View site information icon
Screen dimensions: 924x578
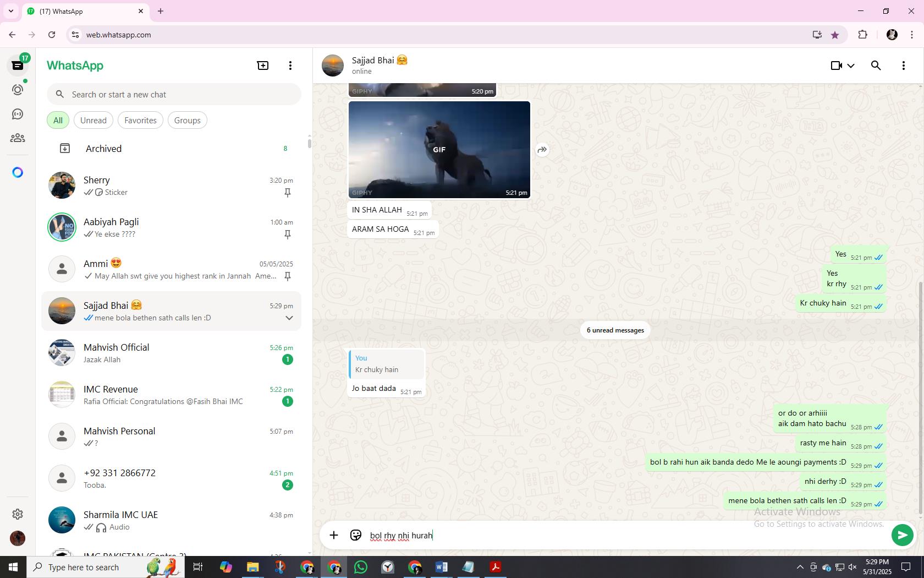point(75,35)
